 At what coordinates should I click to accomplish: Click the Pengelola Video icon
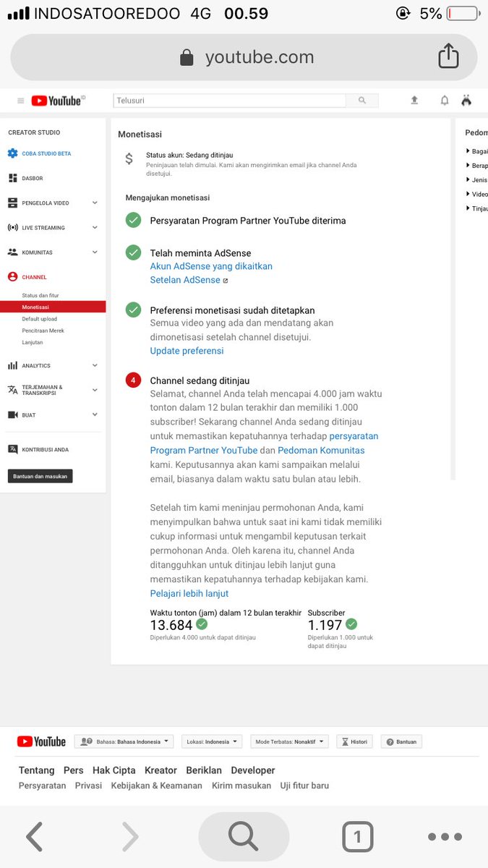click(x=12, y=203)
